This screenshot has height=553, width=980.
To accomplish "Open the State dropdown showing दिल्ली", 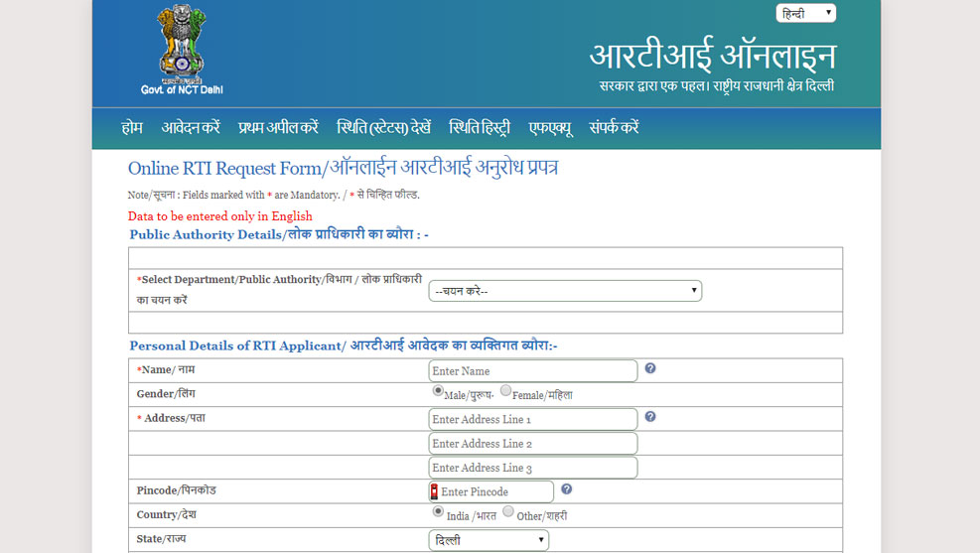I will 489,540.
